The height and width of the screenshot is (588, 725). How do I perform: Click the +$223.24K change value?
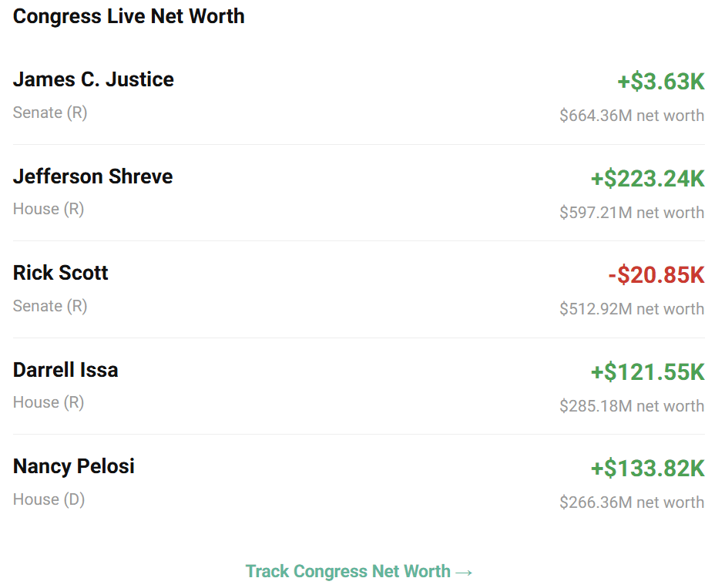[x=647, y=179]
